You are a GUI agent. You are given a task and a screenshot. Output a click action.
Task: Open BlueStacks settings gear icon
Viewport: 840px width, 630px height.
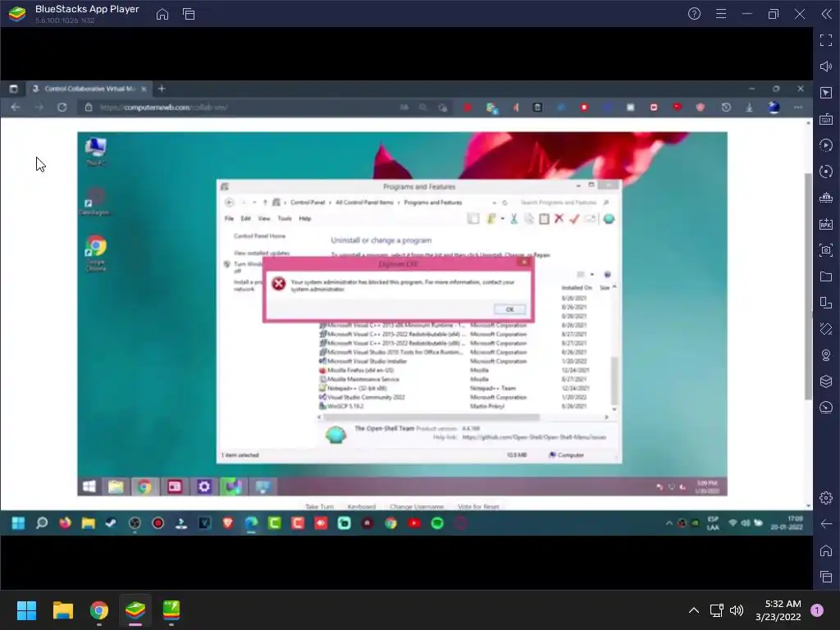coord(825,498)
